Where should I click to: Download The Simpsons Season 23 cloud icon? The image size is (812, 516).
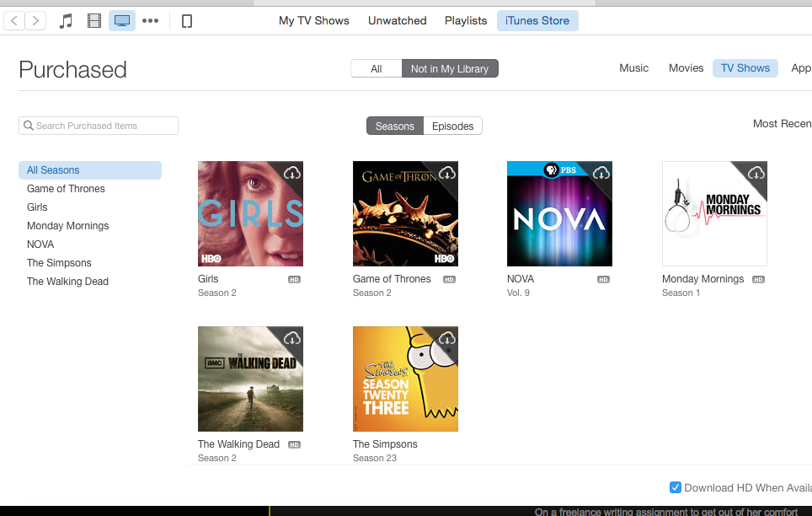pos(447,338)
